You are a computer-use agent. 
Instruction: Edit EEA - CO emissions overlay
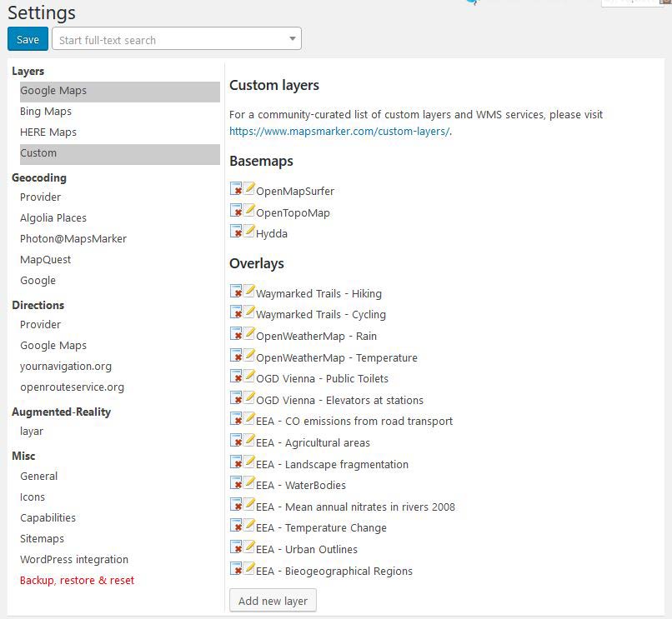[x=249, y=418]
